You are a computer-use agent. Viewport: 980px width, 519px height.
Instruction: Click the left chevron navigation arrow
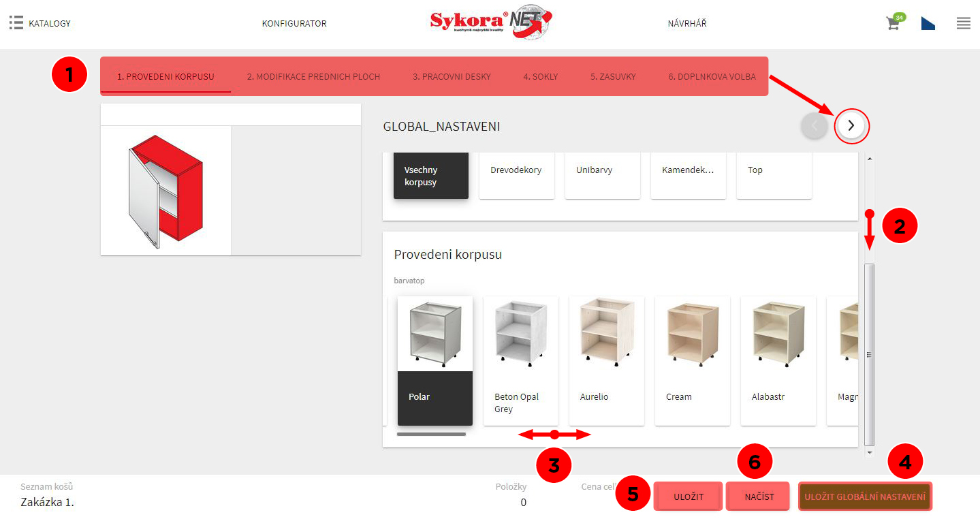pos(814,126)
